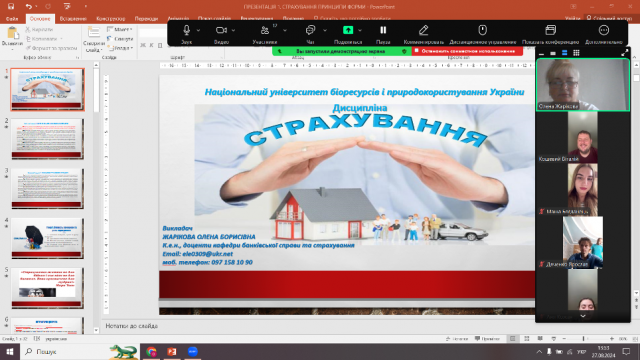The width and height of the screenshot is (640, 360).
Task: Switch Zoom video panel to single thumbnail view
Action: [553, 53]
